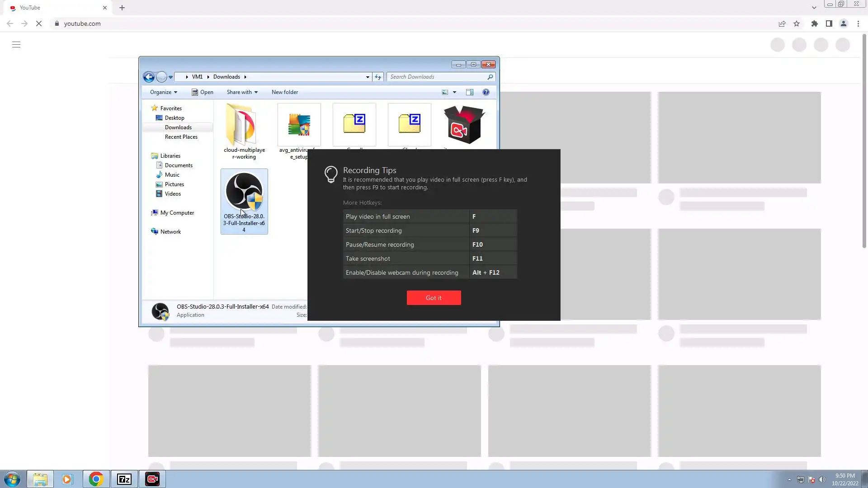Open the view options dropdown arrow
The image size is (868, 488).
click(x=454, y=92)
